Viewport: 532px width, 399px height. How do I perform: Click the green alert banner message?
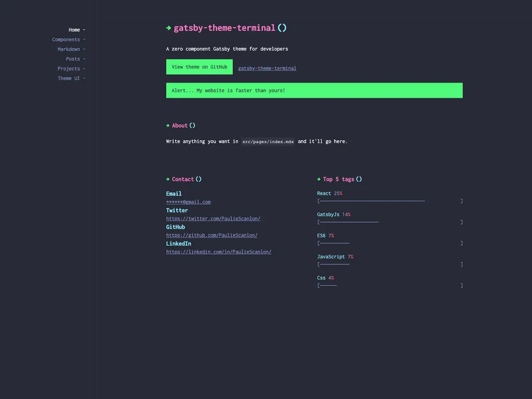[x=314, y=90]
